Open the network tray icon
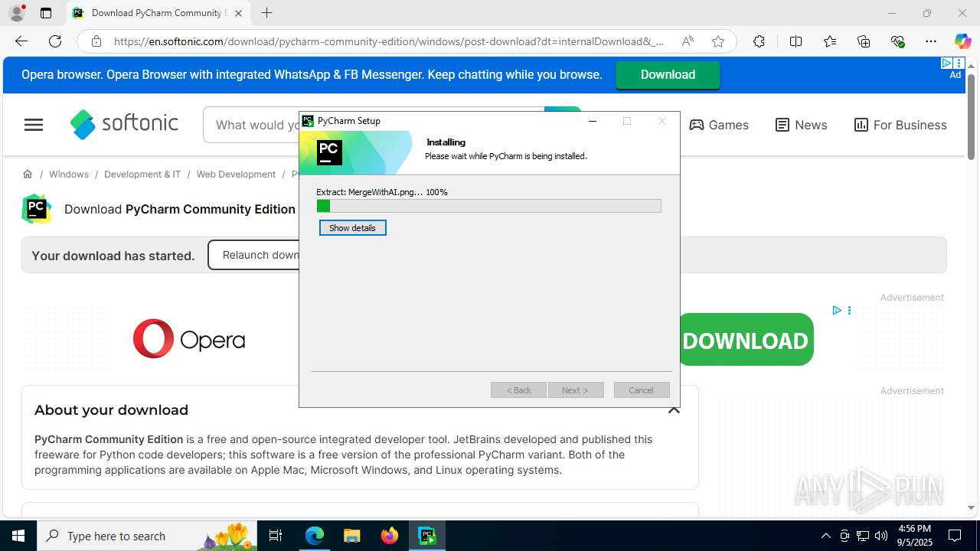Viewport: 980px width, 551px height. 863,536
